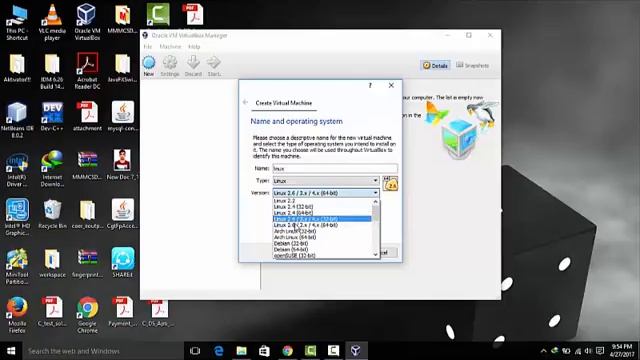The width and height of the screenshot is (640, 360).
Task: Switch to the Snapshots view button
Action: click(472, 65)
